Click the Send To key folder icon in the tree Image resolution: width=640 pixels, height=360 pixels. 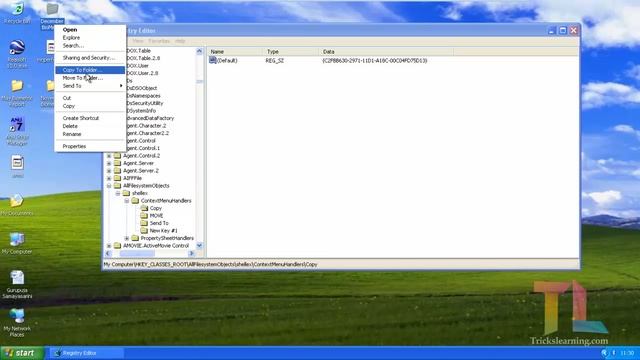tap(144, 223)
